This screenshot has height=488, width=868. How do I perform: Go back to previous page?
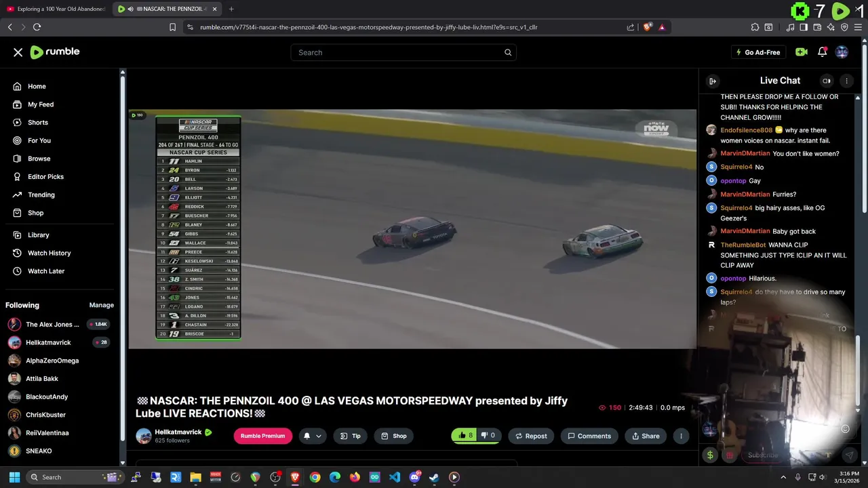10,27
